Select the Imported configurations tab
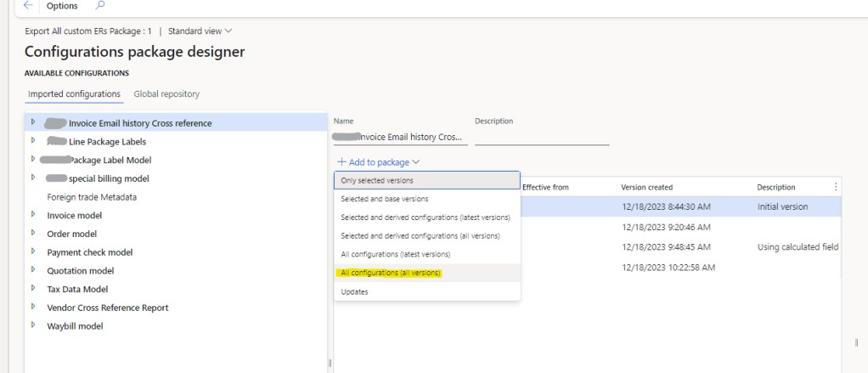Screen dimensions: 868x373 click(74, 93)
